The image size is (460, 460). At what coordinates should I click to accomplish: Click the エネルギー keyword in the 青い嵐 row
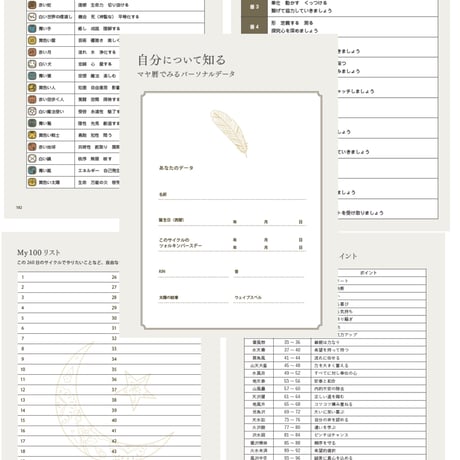tap(88, 171)
